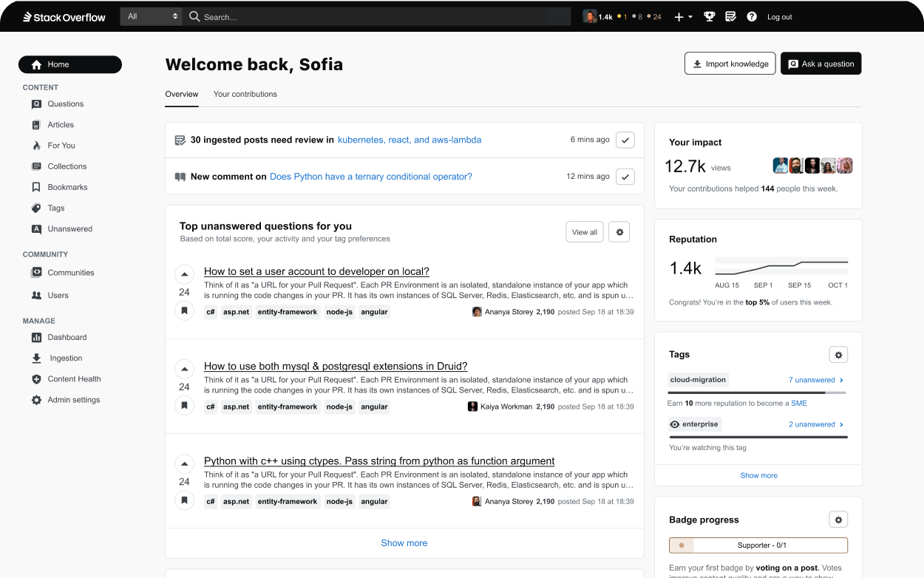
Task: Click the cloud-migration progress bar
Action: point(758,392)
